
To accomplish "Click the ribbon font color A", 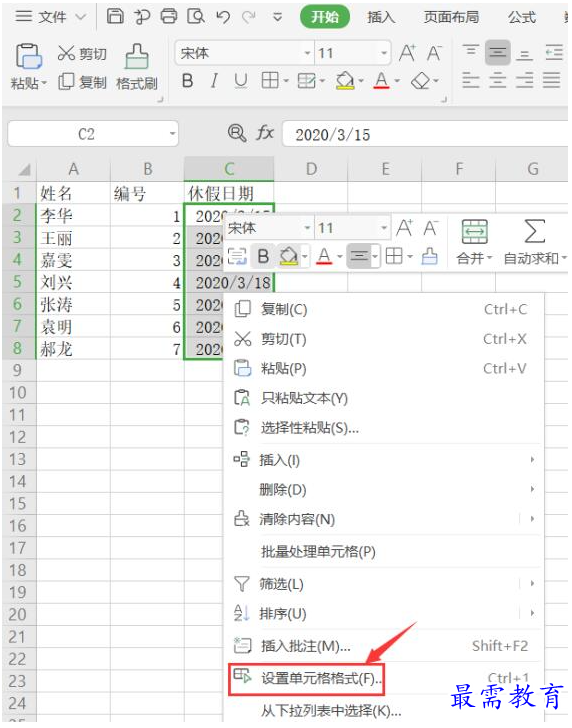I will click(382, 81).
